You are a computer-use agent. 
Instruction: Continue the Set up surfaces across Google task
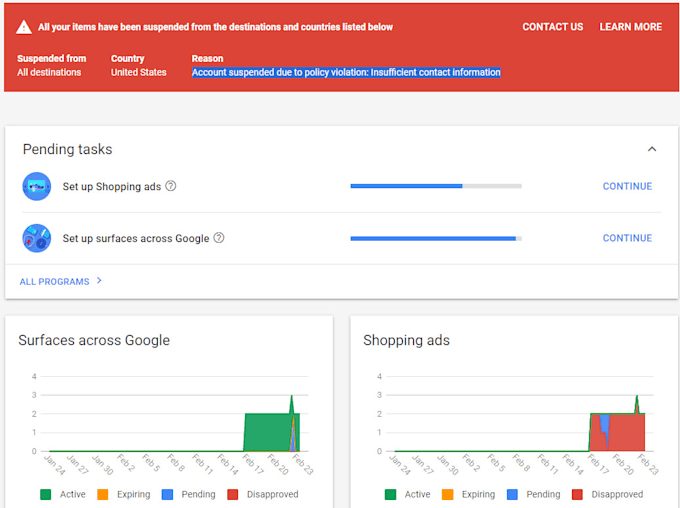(x=627, y=238)
